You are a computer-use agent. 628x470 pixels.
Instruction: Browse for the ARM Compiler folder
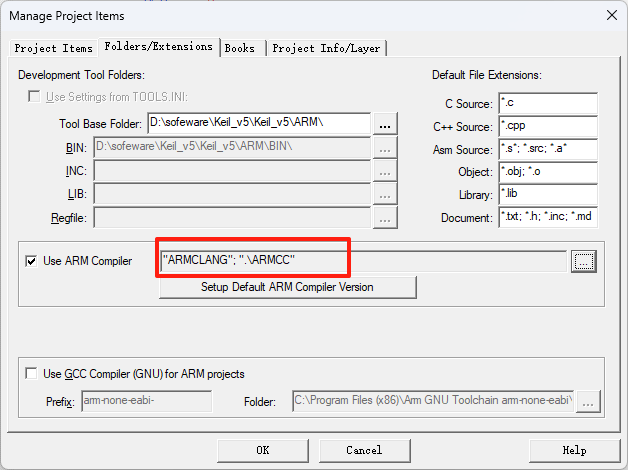(x=584, y=261)
